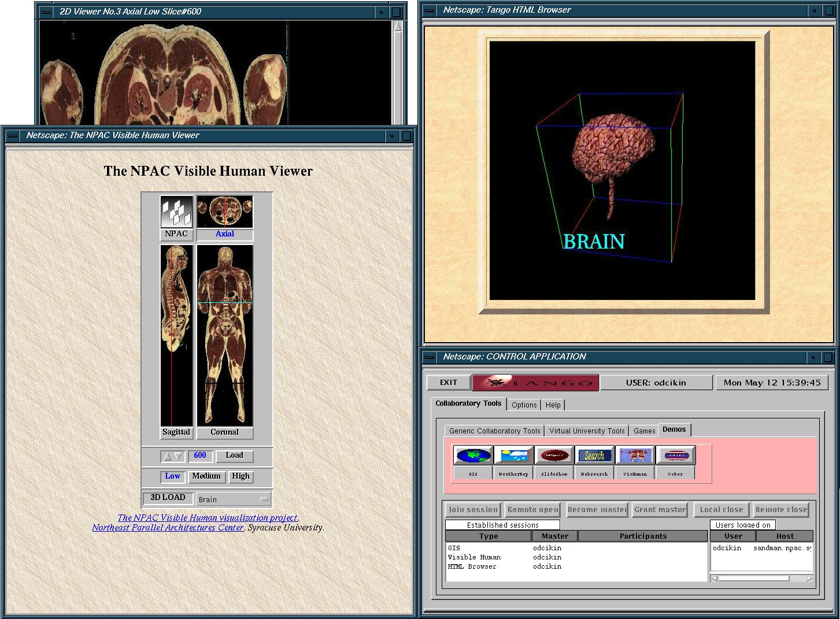This screenshot has width=840, height=619.
Task: Open the Games tab
Action: click(645, 431)
